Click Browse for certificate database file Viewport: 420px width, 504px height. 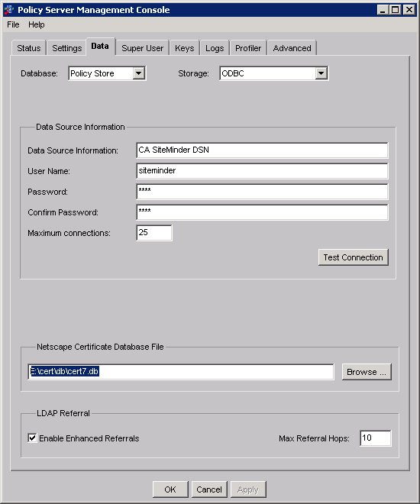point(367,372)
